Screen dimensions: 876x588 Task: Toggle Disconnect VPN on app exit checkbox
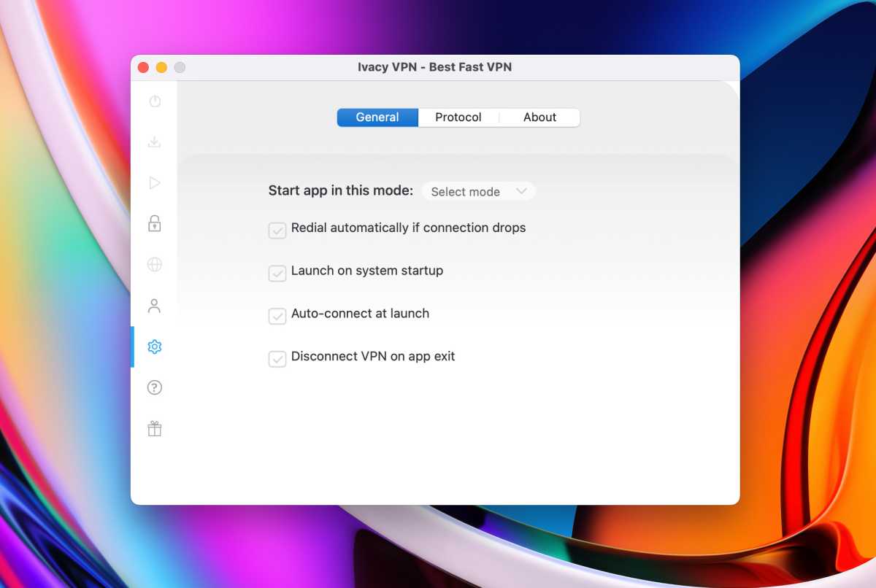(x=277, y=359)
